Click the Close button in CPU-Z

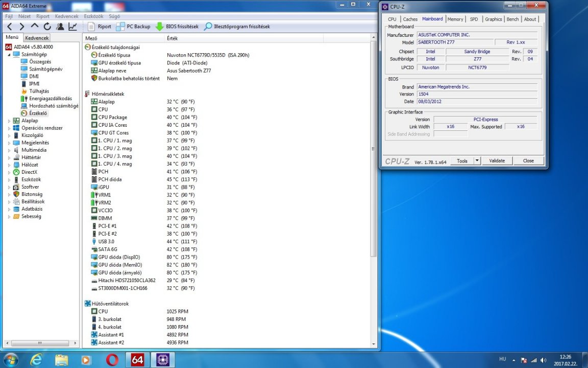(528, 160)
